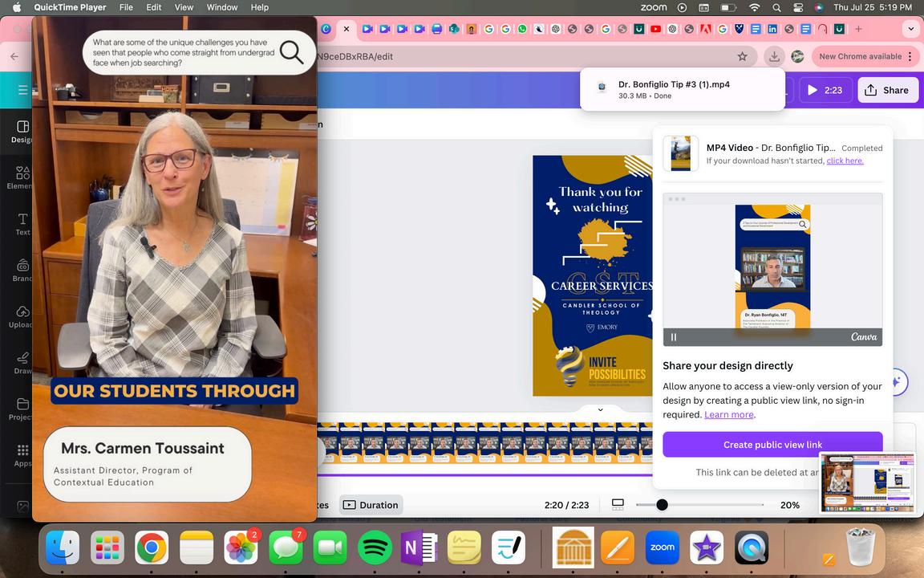Open the Trash in the Dock
The width and height of the screenshot is (924, 578).
coord(861,547)
